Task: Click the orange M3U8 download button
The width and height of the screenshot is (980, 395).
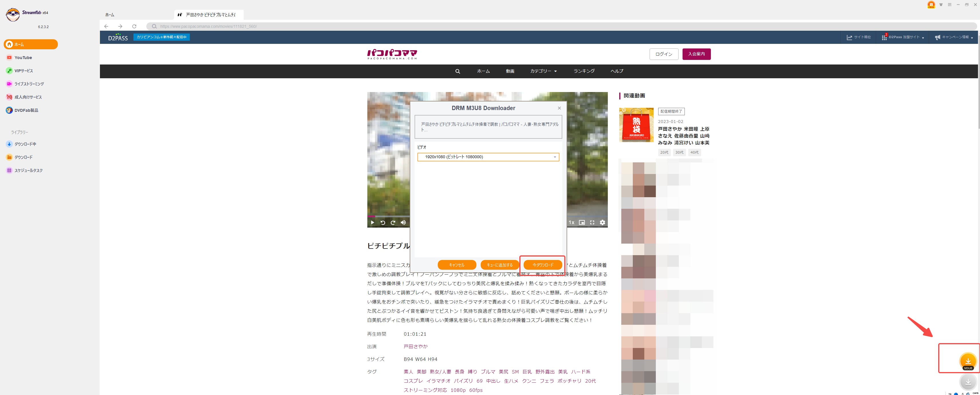Action: coord(968,361)
